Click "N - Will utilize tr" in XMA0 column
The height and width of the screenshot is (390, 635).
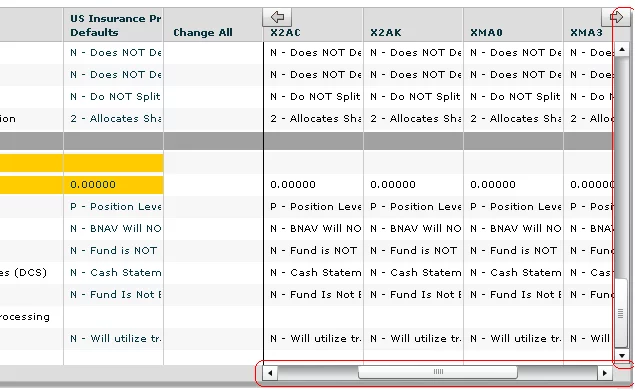(516, 339)
